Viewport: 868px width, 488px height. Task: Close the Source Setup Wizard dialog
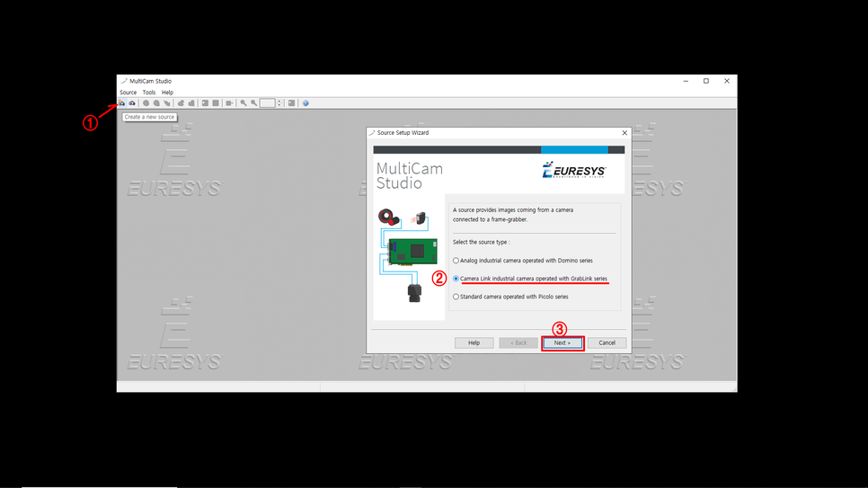pyautogui.click(x=624, y=133)
